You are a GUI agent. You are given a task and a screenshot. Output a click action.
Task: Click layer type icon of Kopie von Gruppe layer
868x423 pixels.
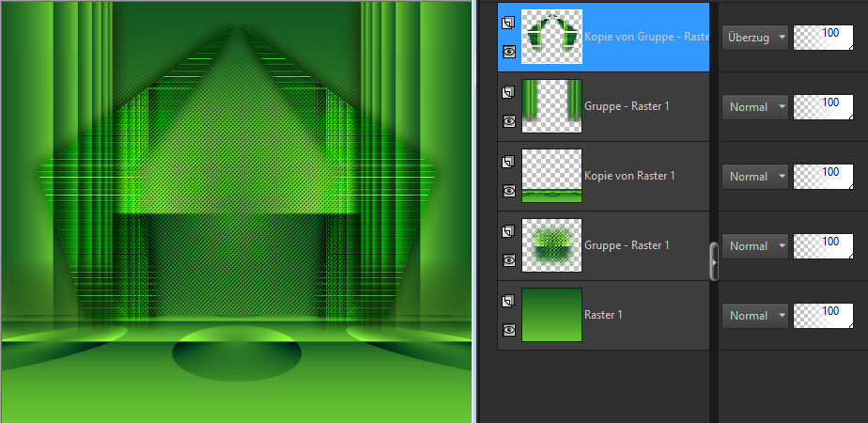(x=508, y=23)
